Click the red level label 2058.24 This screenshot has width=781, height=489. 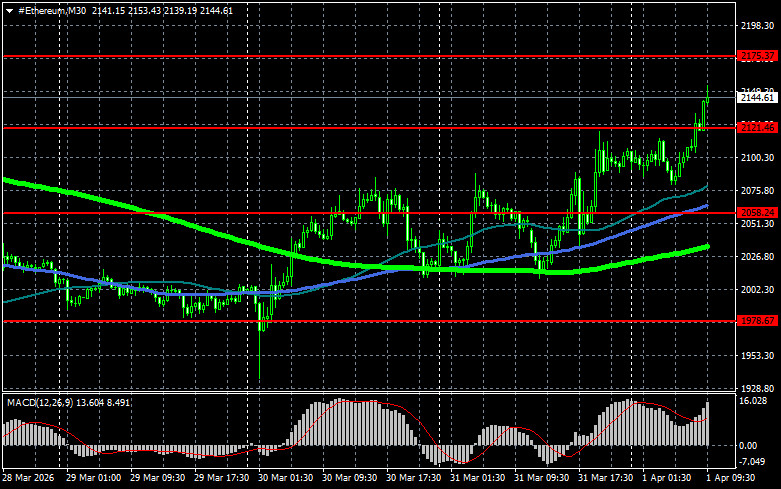click(x=757, y=213)
